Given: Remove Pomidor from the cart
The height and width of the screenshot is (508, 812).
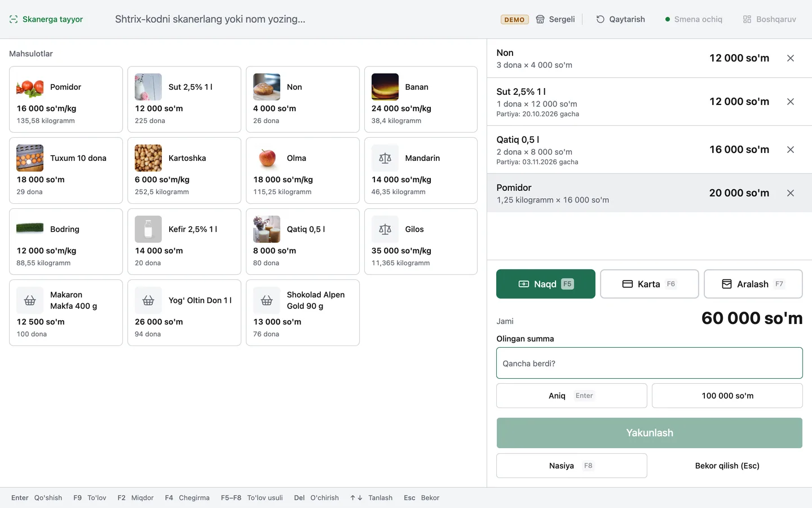Looking at the screenshot, I should click(x=791, y=193).
